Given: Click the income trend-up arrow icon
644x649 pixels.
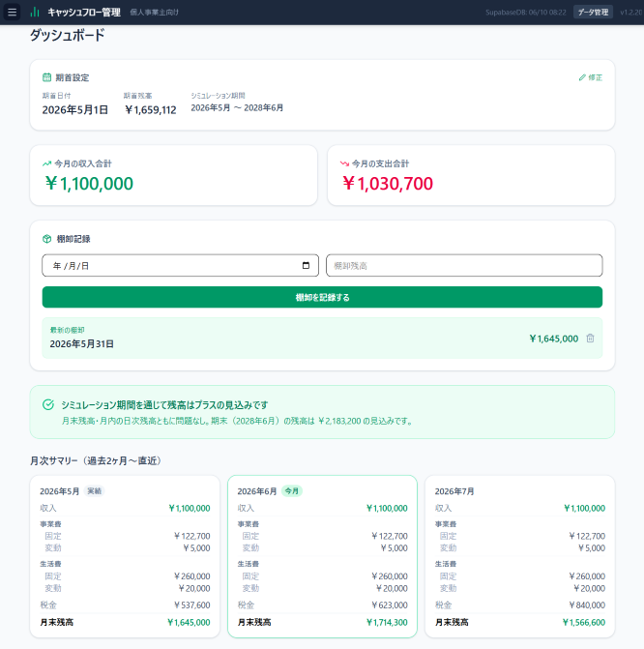Looking at the screenshot, I should pos(46,163).
